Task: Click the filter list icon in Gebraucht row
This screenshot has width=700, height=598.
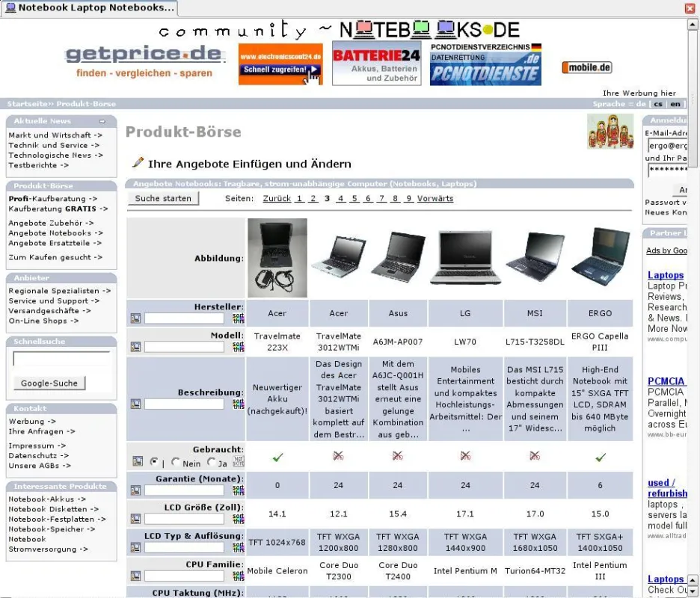Action: click(138, 461)
